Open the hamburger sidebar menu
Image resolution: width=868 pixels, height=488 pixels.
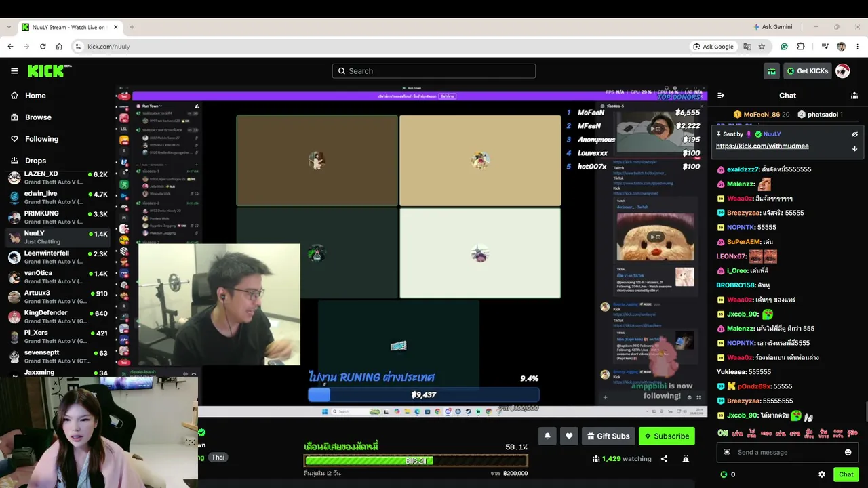point(14,71)
